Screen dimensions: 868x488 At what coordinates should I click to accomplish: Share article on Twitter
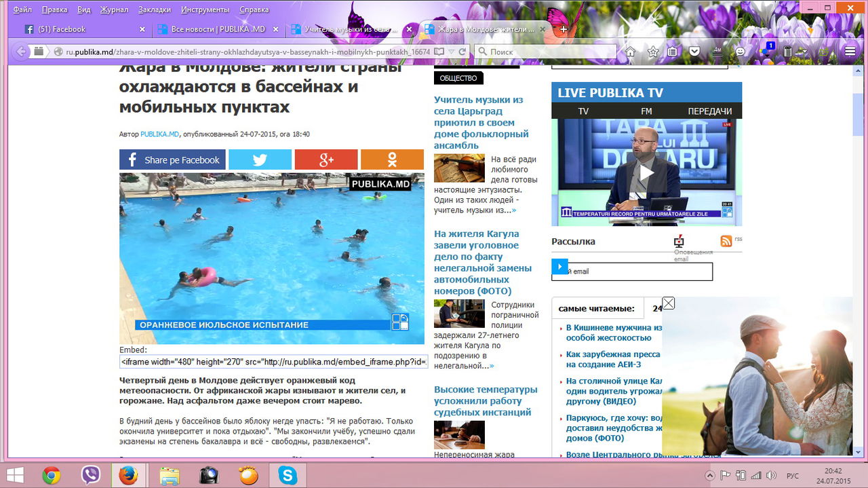tap(260, 159)
